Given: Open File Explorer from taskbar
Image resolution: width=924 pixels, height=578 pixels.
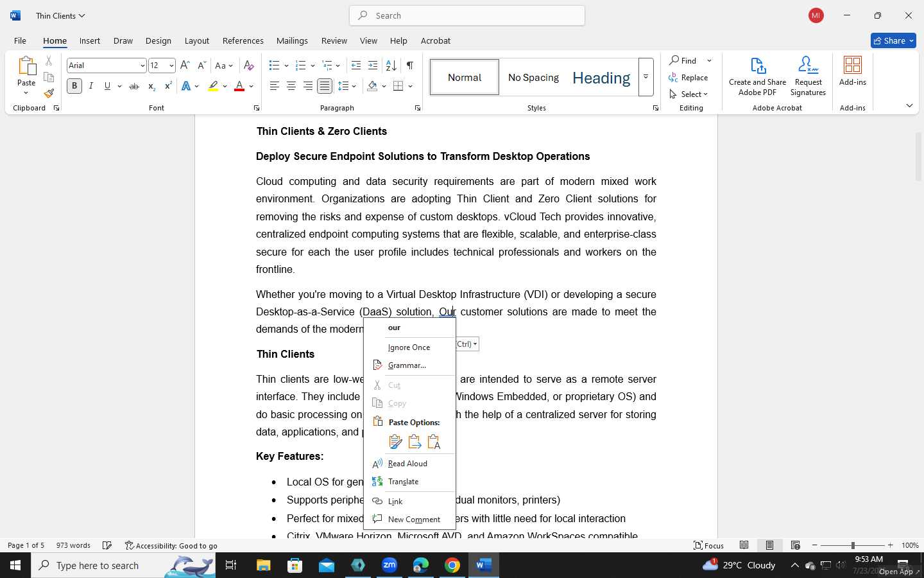Looking at the screenshot, I should (x=264, y=565).
